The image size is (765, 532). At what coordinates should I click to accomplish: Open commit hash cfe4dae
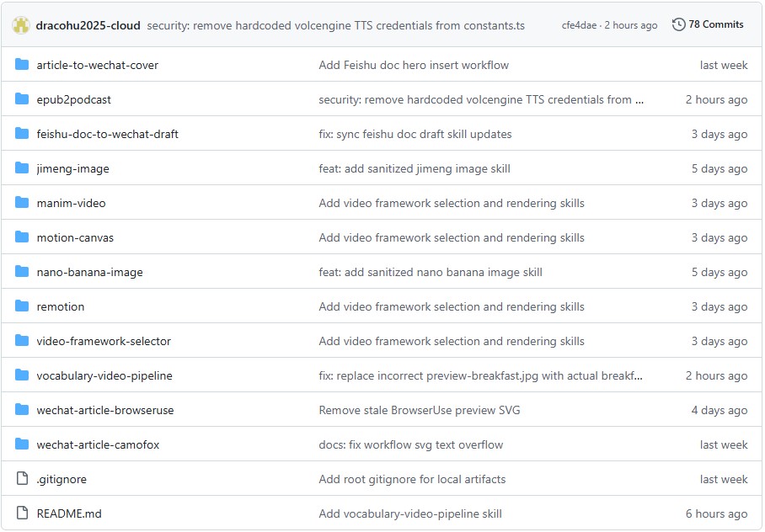(580, 25)
